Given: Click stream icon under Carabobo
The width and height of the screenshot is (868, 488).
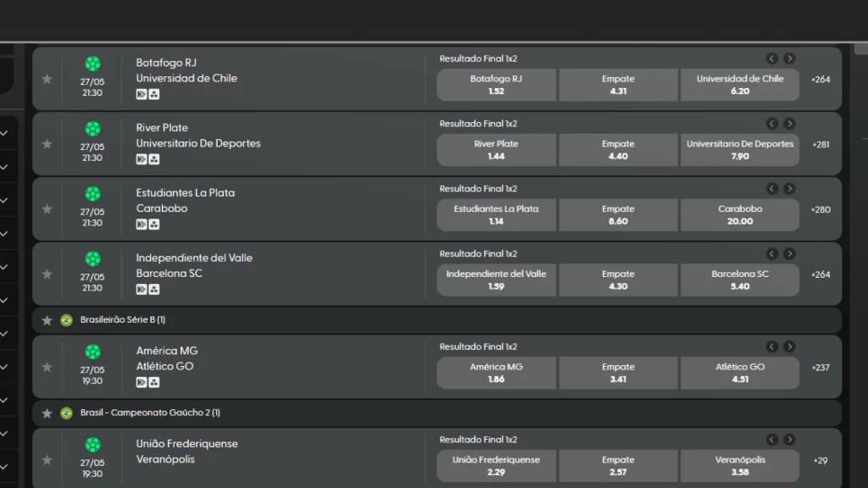Looking at the screenshot, I should pyautogui.click(x=142, y=224).
